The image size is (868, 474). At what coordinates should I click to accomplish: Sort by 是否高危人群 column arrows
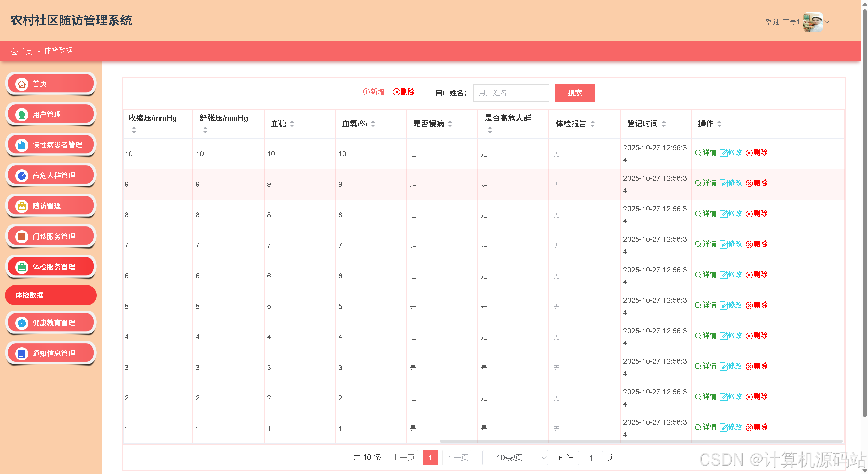click(x=490, y=130)
